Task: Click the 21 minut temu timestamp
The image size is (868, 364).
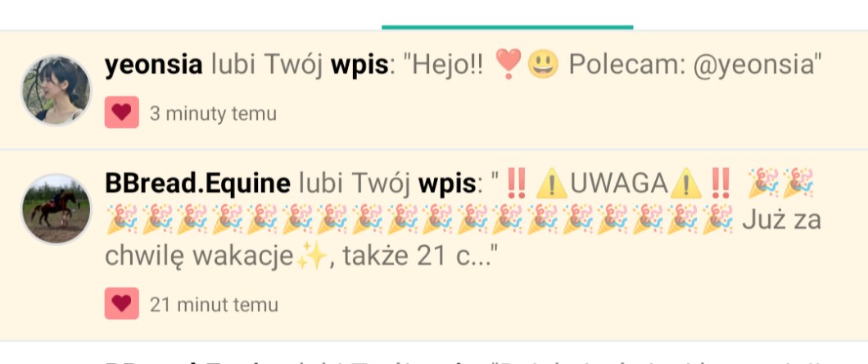Action: point(215,305)
